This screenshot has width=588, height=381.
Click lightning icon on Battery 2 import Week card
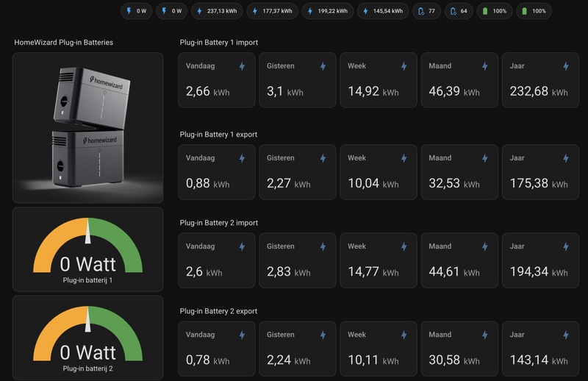[x=404, y=246]
